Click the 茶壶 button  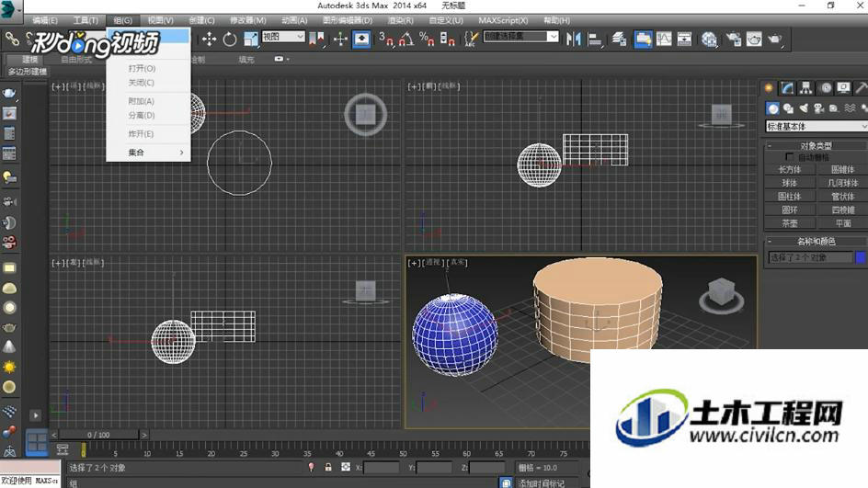pyautogui.click(x=790, y=223)
